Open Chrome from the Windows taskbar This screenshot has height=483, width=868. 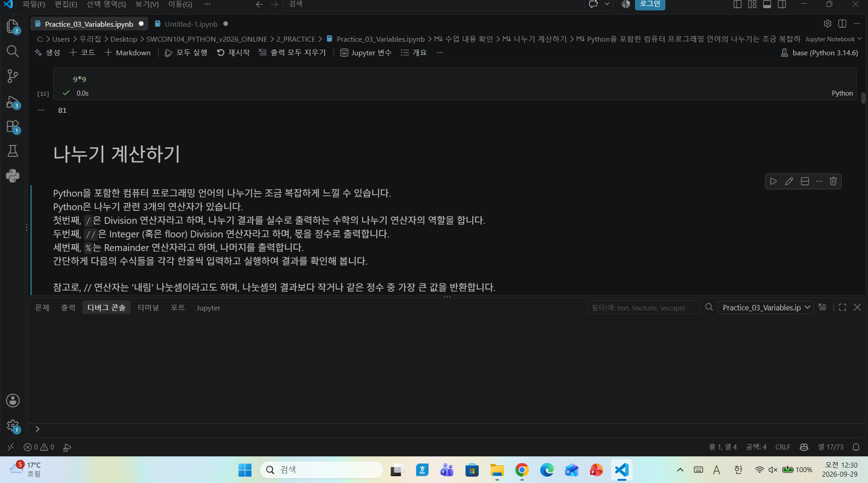[x=522, y=470]
